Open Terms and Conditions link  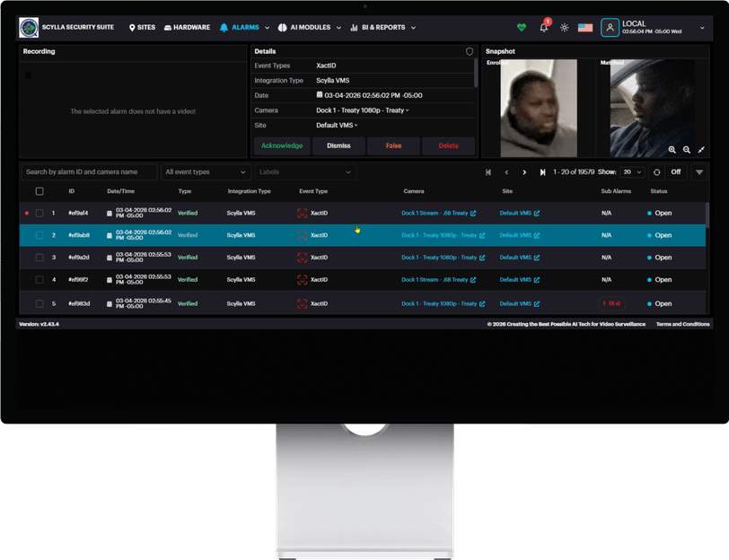(682, 324)
